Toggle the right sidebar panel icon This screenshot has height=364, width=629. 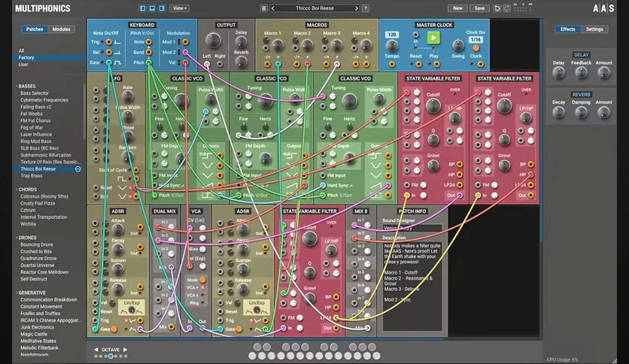pos(162,8)
